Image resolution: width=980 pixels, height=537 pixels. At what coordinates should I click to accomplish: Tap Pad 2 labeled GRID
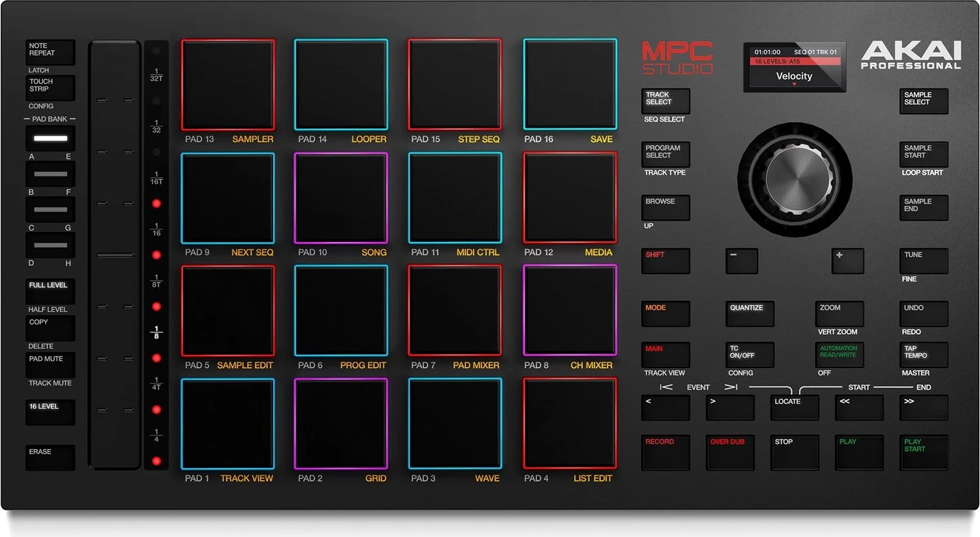(x=341, y=423)
